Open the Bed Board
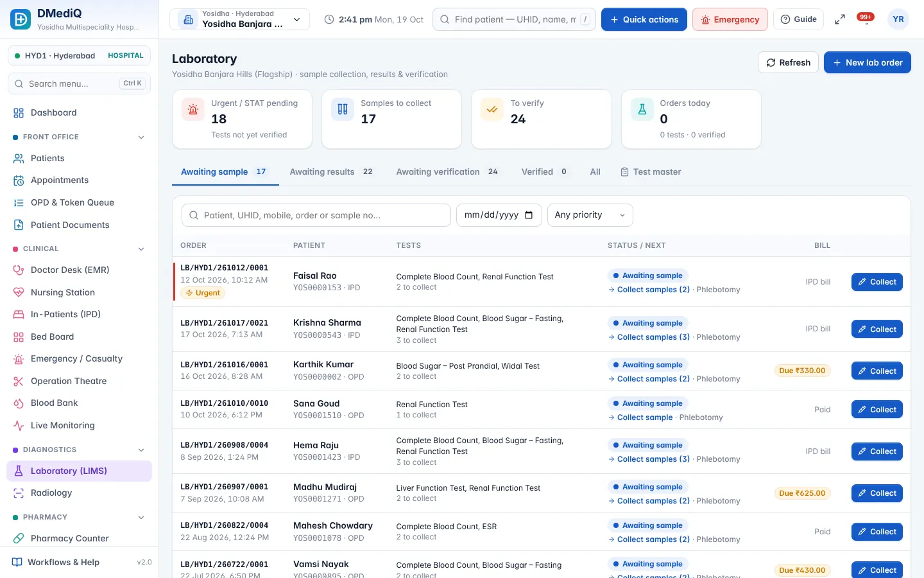 pyautogui.click(x=79, y=337)
